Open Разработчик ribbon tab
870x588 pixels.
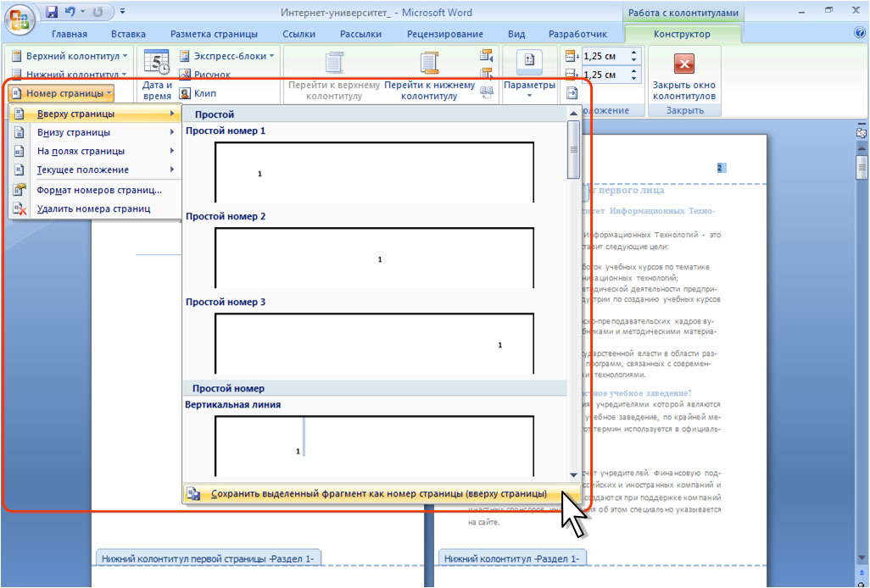[x=577, y=34]
